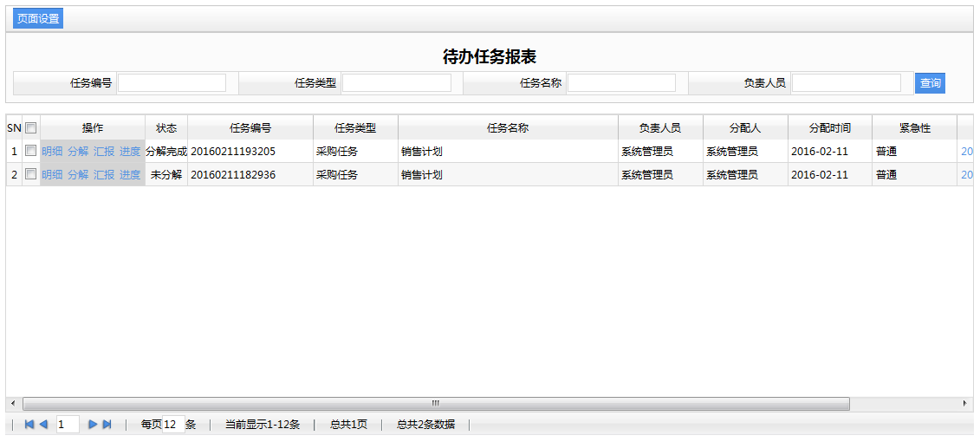Click the previous page arrow icon
The height and width of the screenshot is (442, 980).
pos(43,425)
